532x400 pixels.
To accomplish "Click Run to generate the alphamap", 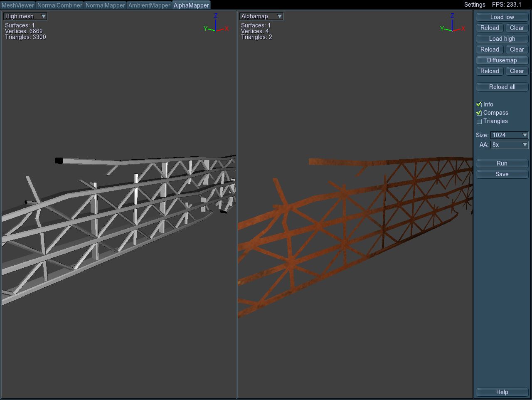I will [502, 163].
